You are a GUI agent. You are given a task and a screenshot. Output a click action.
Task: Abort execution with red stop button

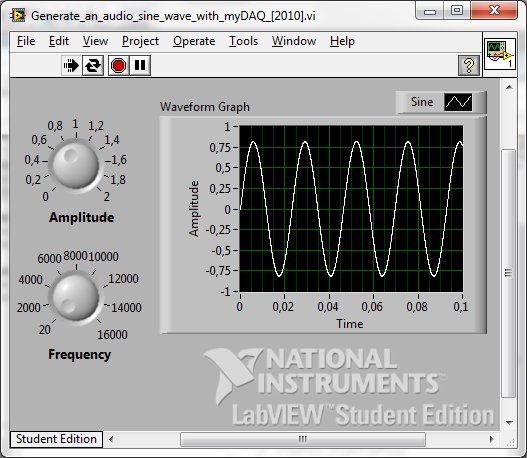[x=118, y=65]
